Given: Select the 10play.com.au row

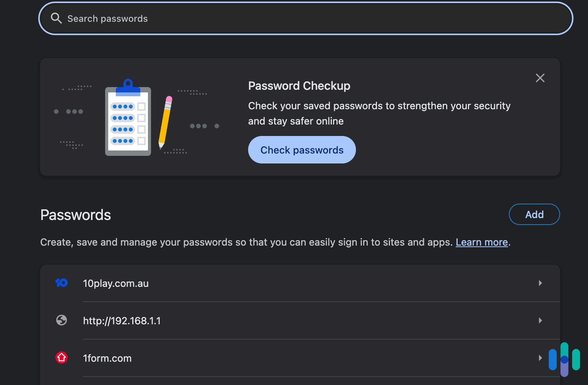Looking at the screenshot, I should [268, 283].
